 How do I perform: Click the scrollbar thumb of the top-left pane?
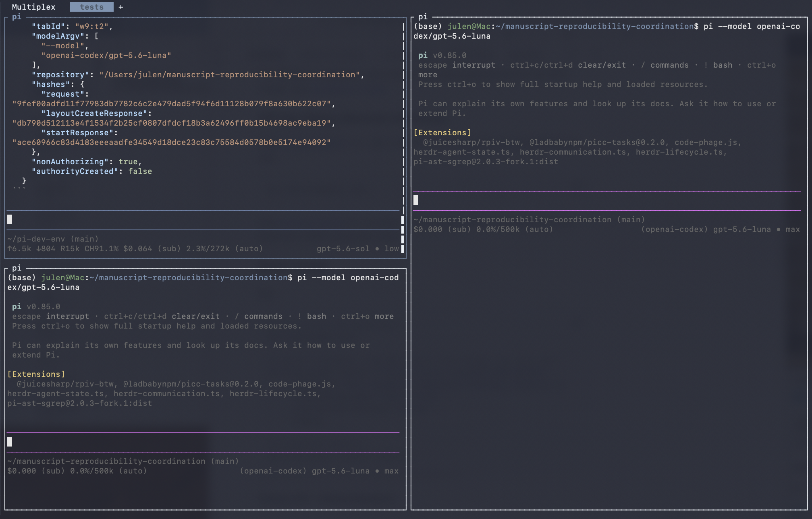pos(402,234)
